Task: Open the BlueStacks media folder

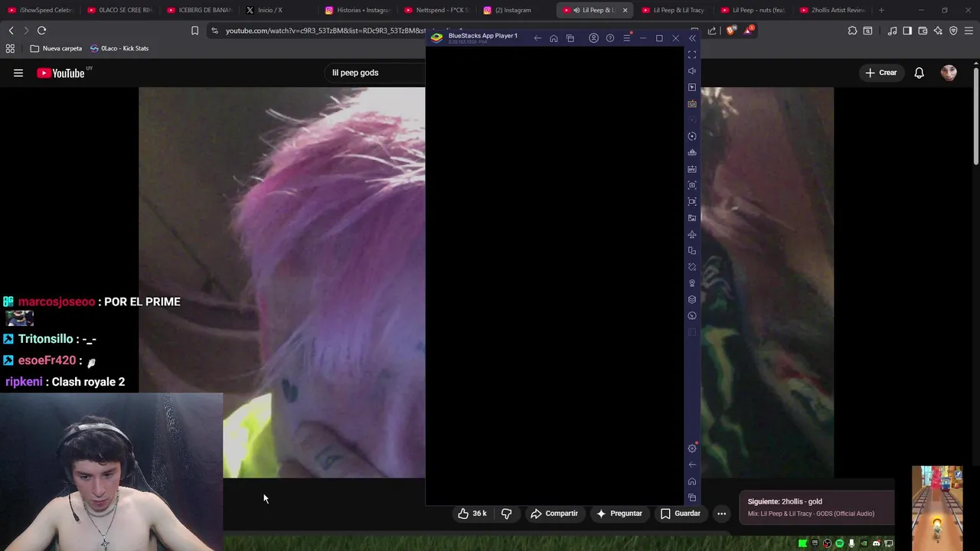Action: point(692,218)
